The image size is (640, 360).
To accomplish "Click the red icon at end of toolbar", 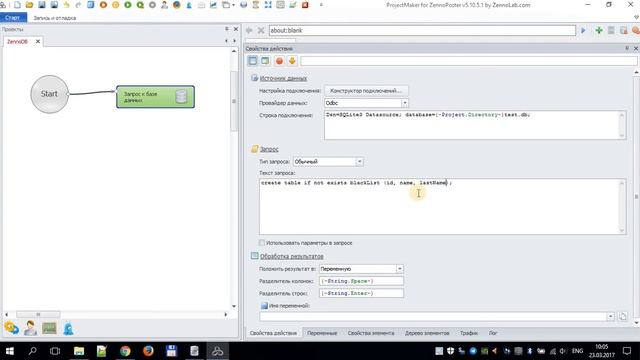I will coord(305,5).
